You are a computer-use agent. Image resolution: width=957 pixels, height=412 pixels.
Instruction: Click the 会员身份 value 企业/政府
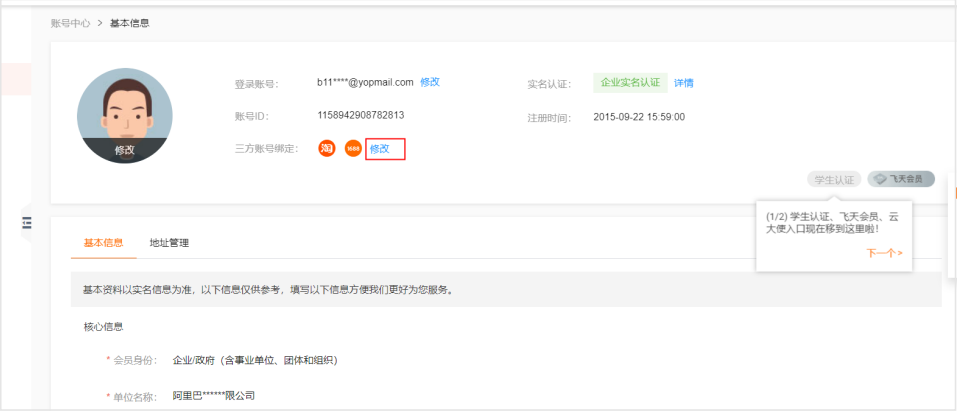[255, 360]
